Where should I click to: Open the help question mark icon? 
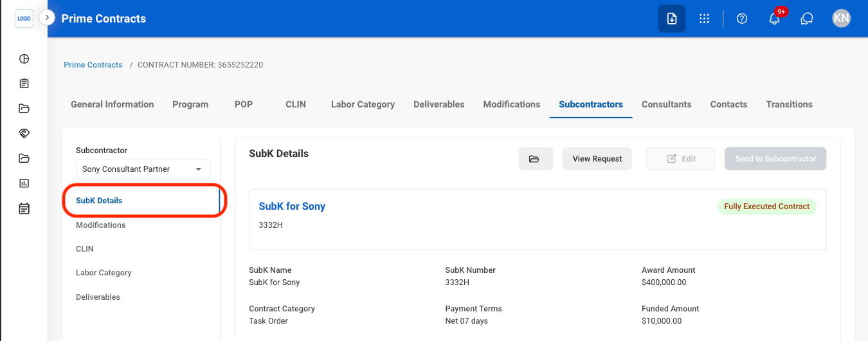pos(742,19)
